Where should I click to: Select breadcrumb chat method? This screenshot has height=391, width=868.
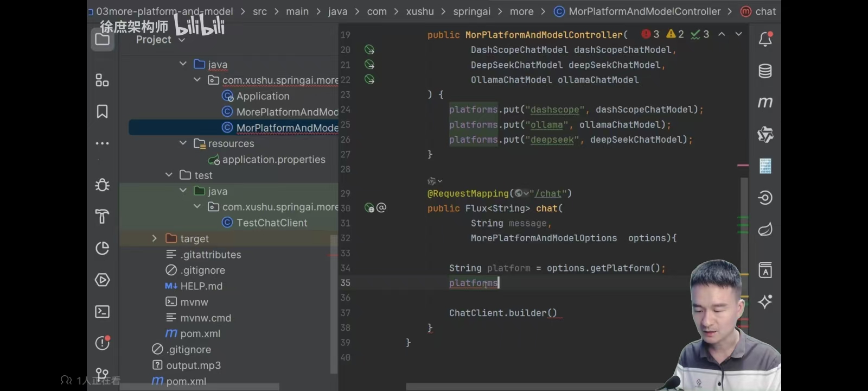coord(758,11)
